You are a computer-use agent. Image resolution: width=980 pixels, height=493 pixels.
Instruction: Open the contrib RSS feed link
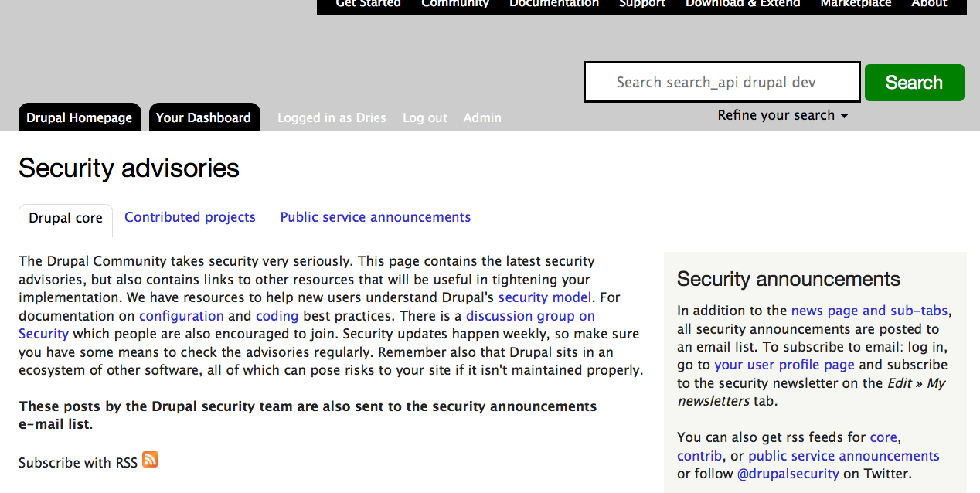tap(699, 455)
